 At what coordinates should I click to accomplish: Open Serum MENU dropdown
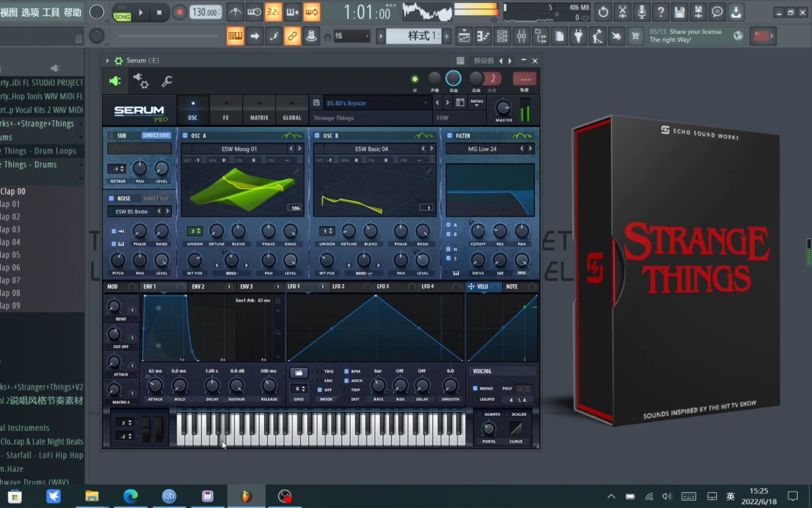(x=477, y=102)
